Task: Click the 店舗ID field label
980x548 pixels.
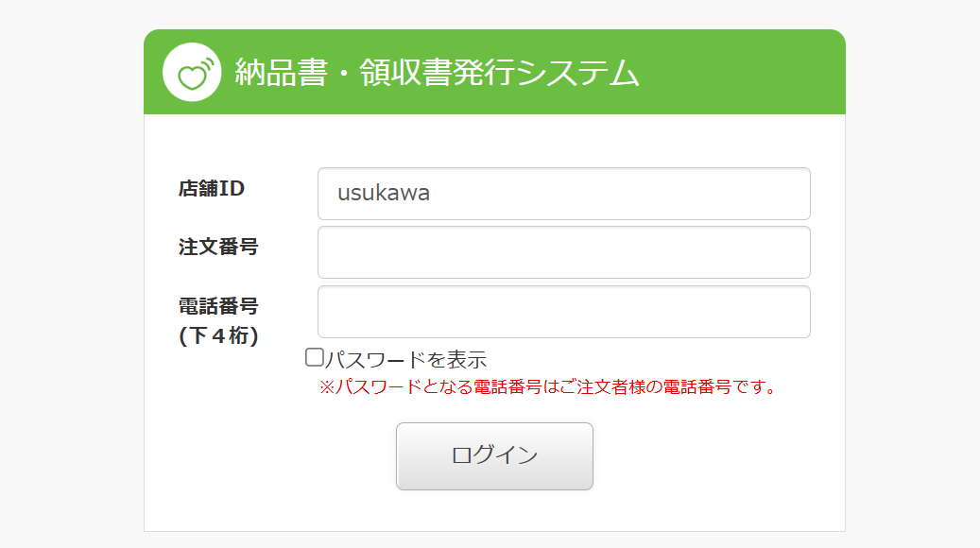Action: 211,188
